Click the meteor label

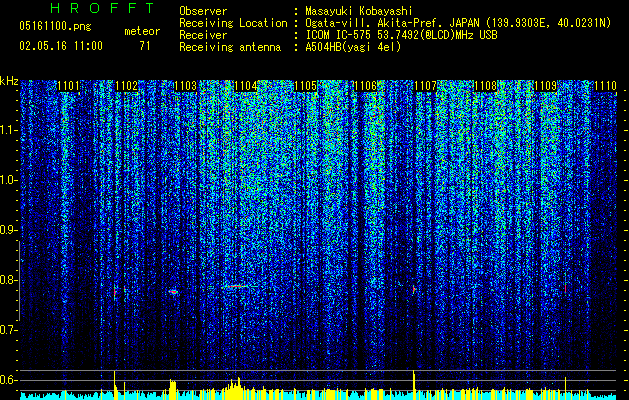point(142,31)
